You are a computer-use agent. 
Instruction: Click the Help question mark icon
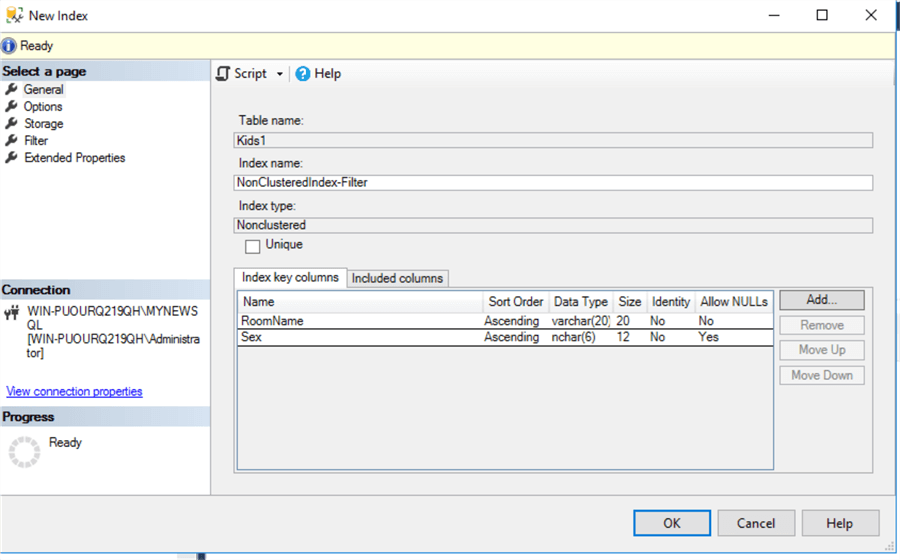coord(303,74)
